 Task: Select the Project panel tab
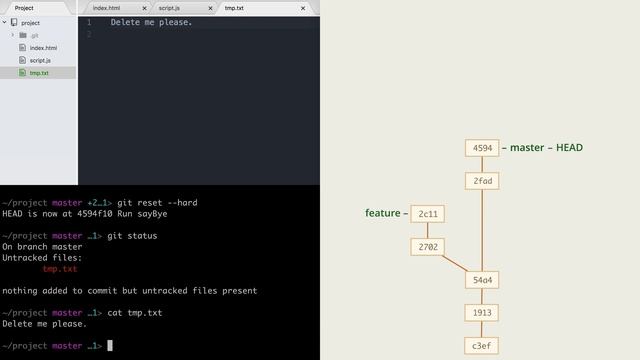click(24, 8)
